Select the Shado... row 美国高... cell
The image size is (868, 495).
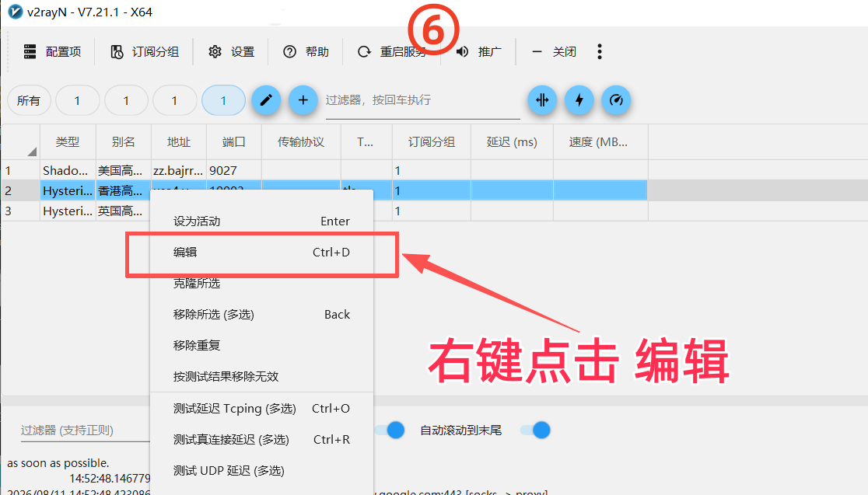tap(124, 170)
